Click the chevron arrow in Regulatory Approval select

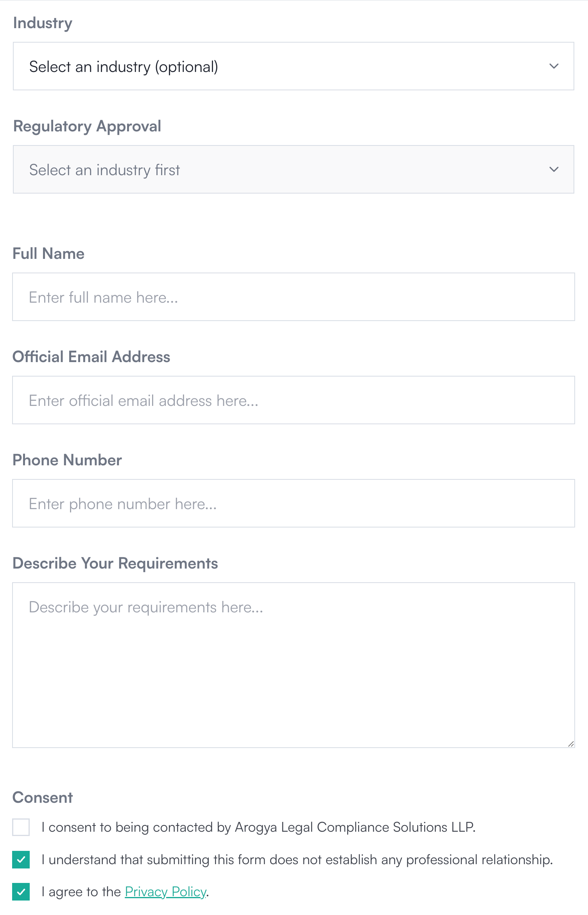[x=554, y=170]
